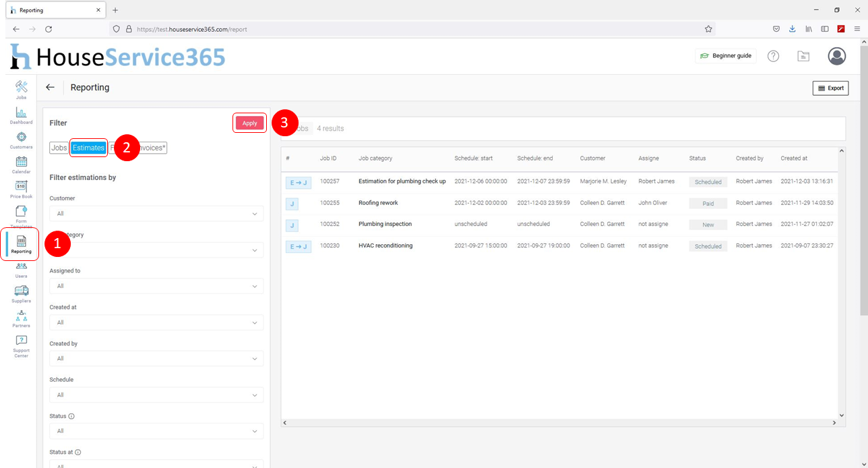Open Suppliers in the sidebar

coord(21,293)
